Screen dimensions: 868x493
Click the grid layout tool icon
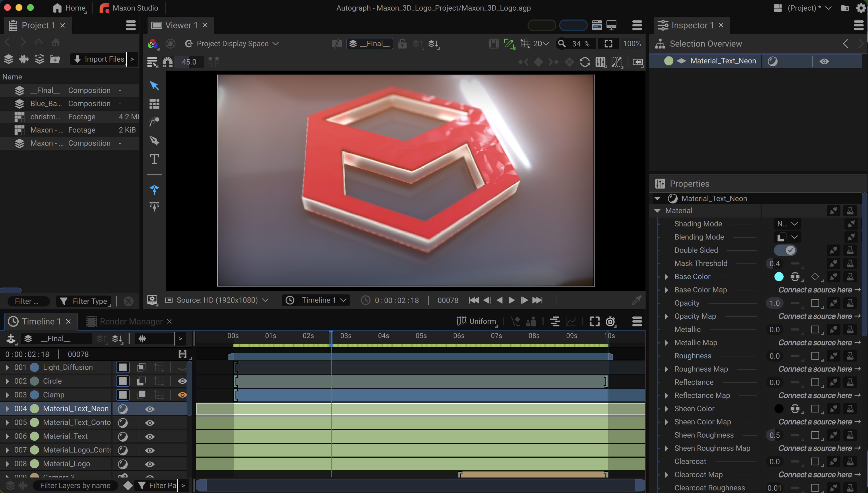tap(154, 104)
